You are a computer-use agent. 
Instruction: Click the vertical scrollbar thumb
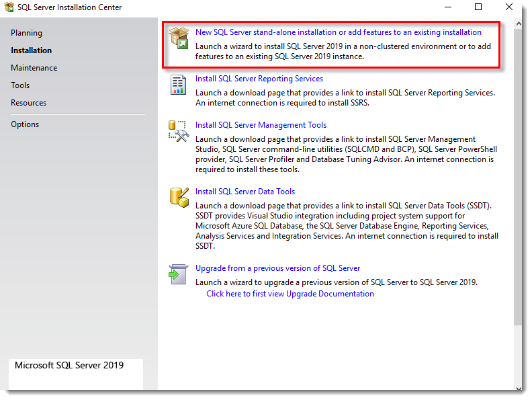518,177
